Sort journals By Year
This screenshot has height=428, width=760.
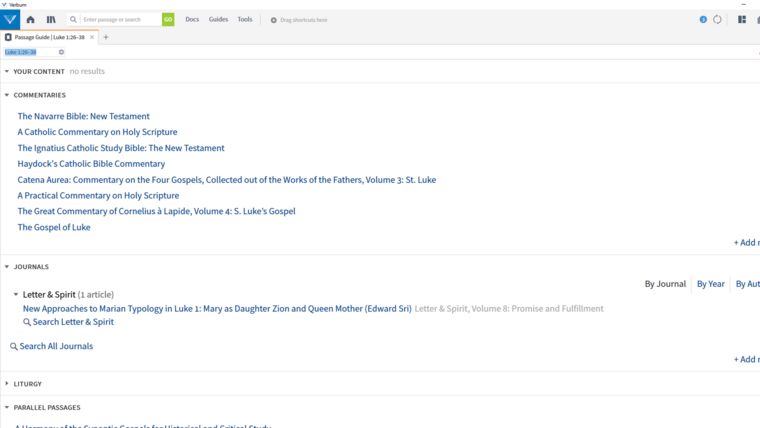tap(711, 284)
